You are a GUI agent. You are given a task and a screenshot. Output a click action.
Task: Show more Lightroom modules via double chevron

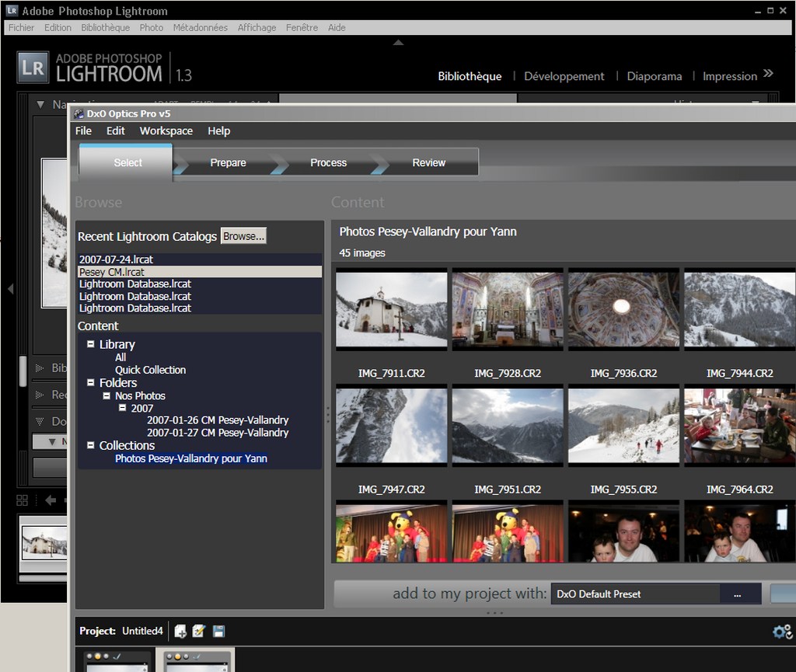point(768,74)
